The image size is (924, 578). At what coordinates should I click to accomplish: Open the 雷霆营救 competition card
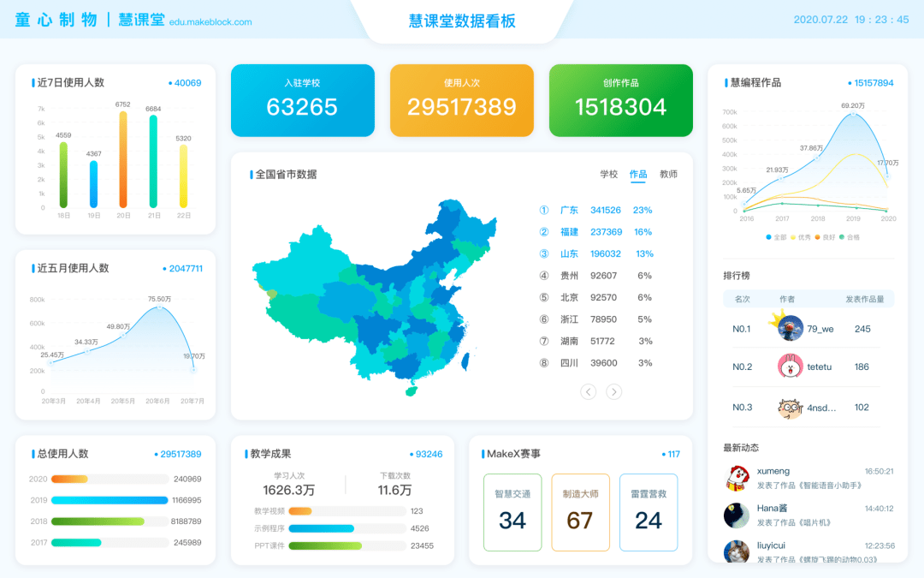coord(648,512)
